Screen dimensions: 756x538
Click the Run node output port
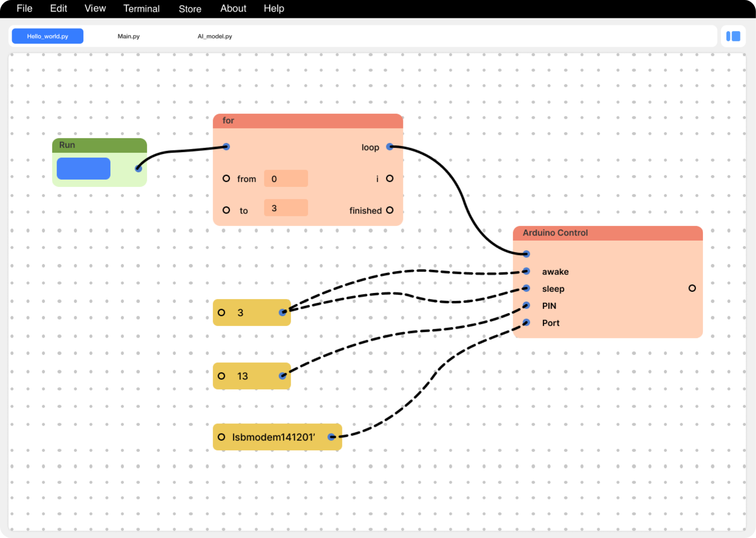pos(138,169)
